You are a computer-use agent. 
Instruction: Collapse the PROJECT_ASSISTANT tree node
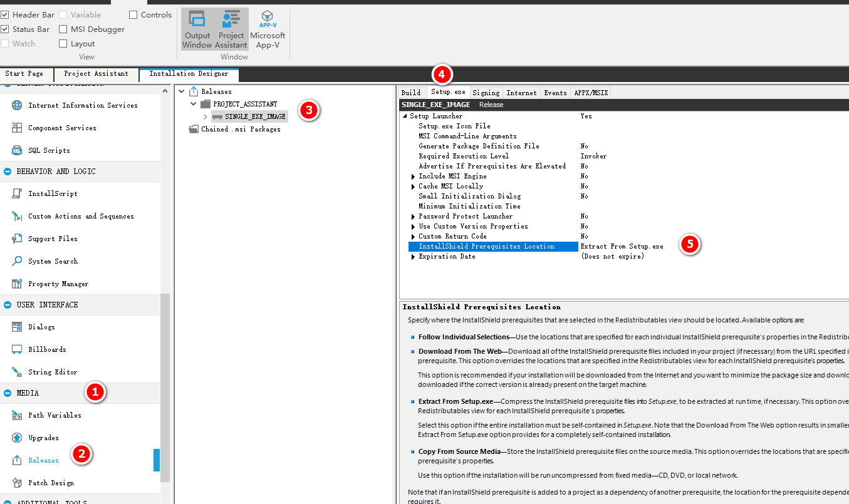[x=194, y=104]
